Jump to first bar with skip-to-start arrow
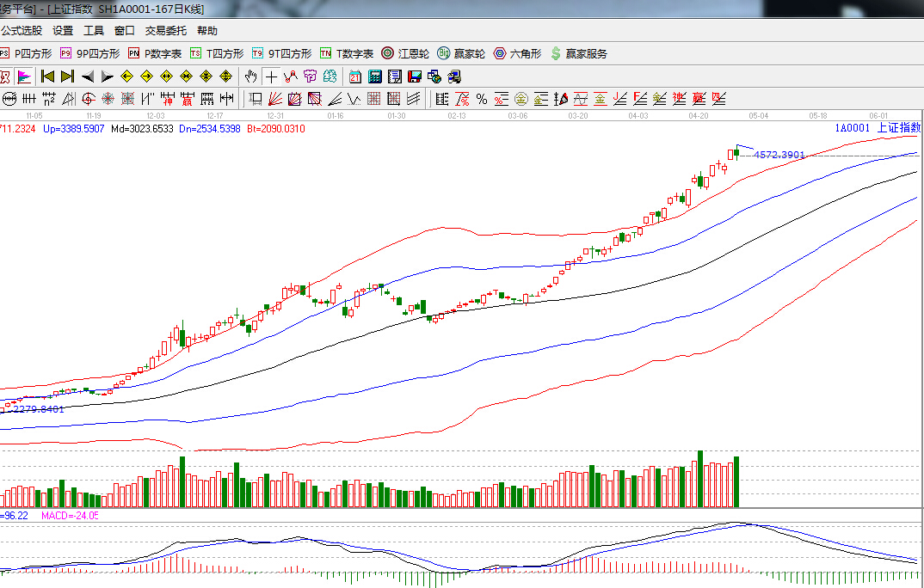The image size is (924, 588). pyautogui.click(x=48, y=77)
